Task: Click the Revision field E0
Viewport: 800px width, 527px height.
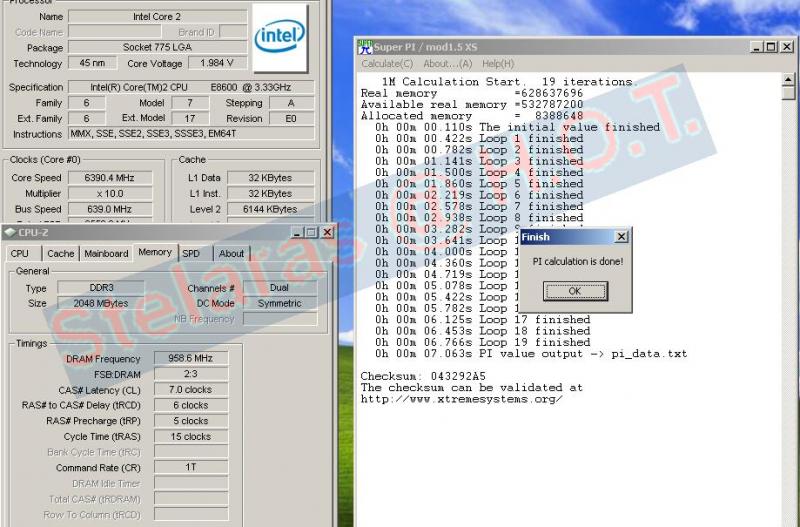Action: 291,118
